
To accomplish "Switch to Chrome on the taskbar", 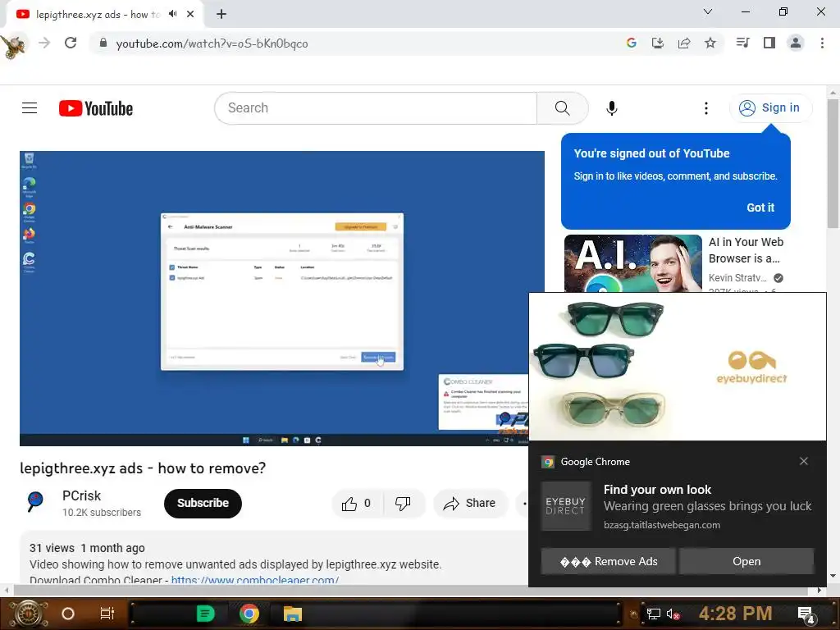I will pos(249,614).
